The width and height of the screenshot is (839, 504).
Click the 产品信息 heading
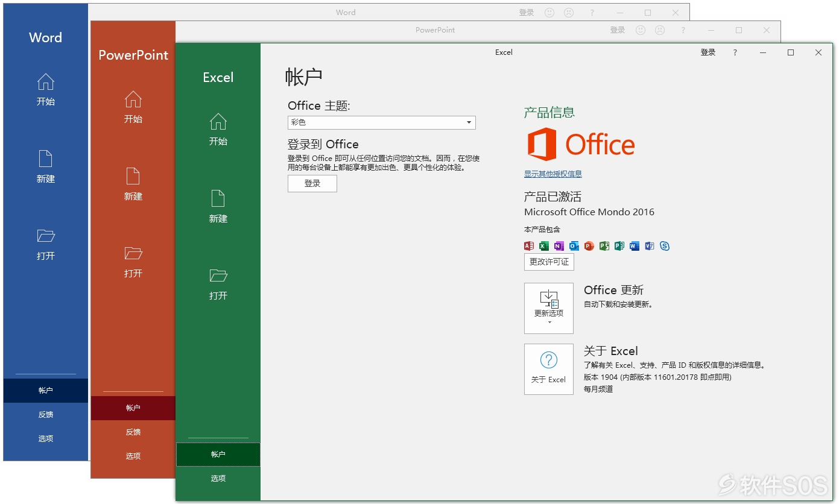[549, 113]
